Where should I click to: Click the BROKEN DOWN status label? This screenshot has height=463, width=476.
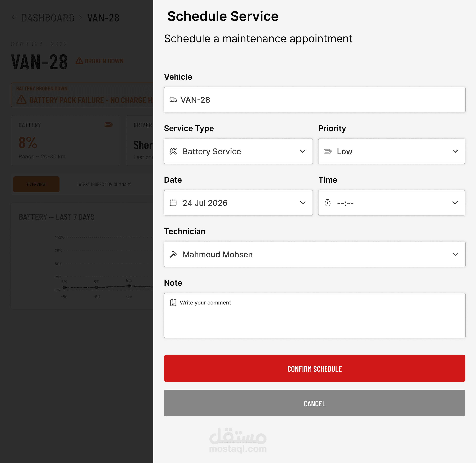(104, 61)
